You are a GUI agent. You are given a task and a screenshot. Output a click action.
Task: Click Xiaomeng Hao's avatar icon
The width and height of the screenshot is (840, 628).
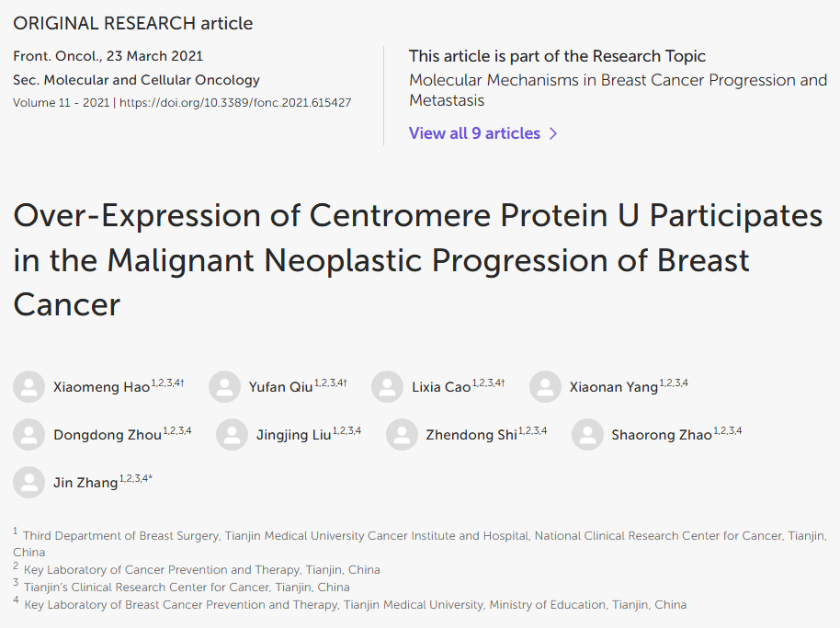(28, 387)
